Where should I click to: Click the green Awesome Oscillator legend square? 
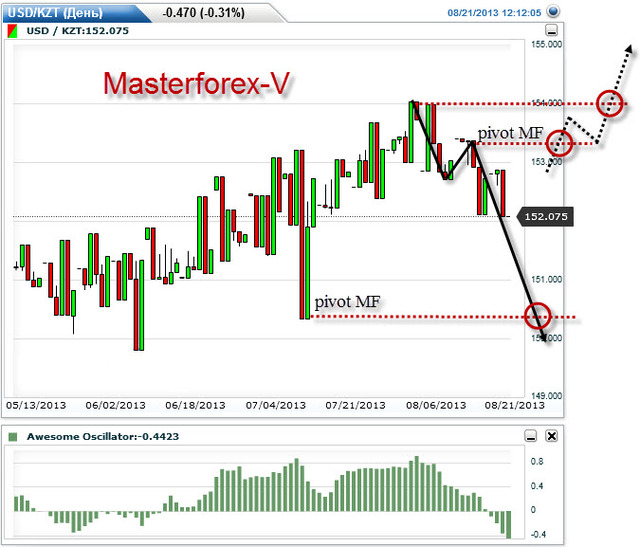click(x=13, y=437)
